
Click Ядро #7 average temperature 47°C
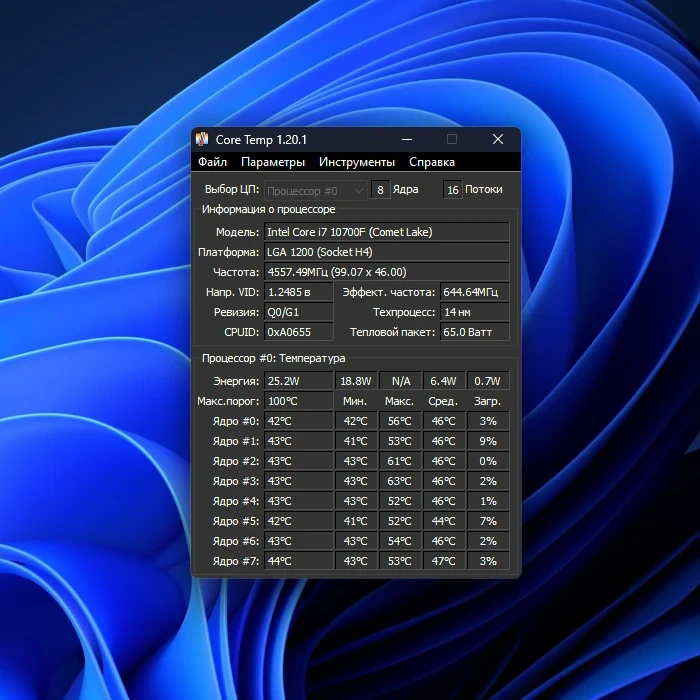[444, 561]
